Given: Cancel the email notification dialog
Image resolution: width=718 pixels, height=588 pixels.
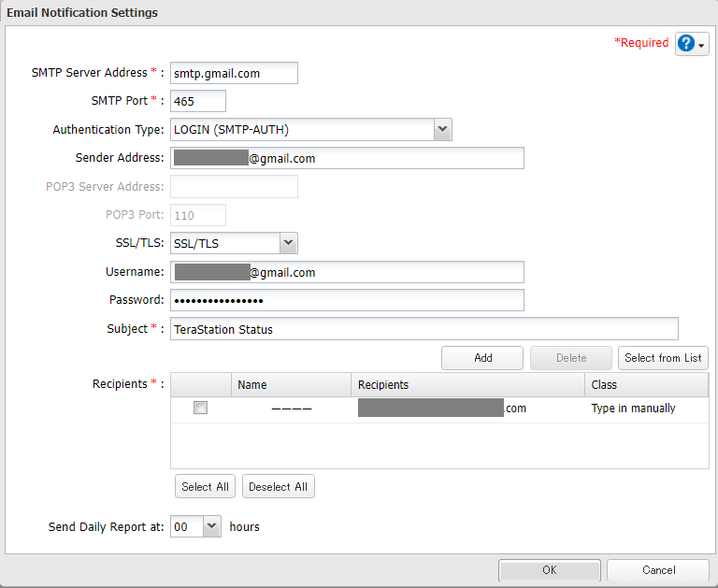Looking at the screenshot, I should click(658, 570).
